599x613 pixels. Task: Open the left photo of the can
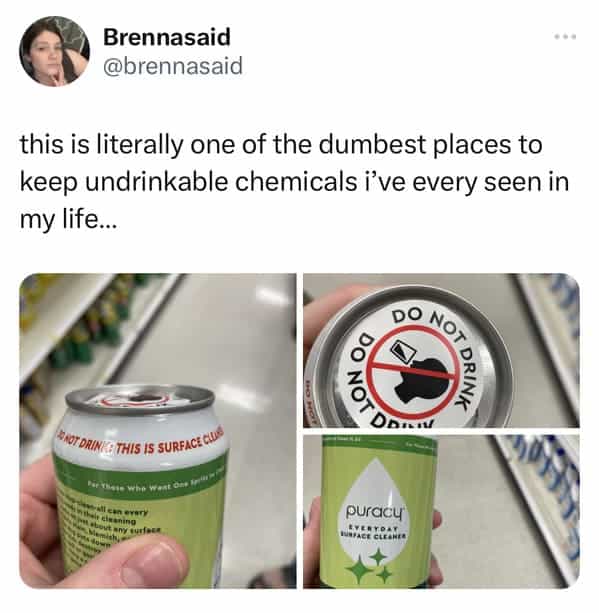pyautogui.click(x=158, y=431)
